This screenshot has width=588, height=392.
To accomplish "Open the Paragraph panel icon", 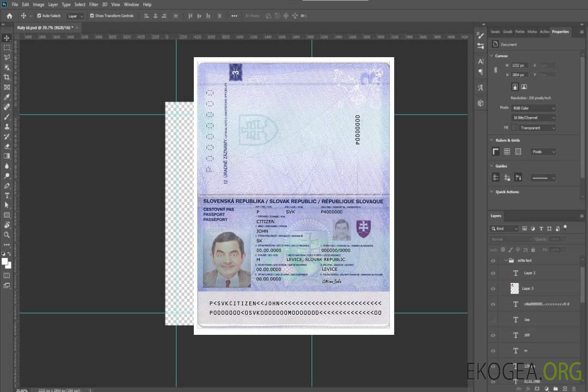I will pos(481,72).
